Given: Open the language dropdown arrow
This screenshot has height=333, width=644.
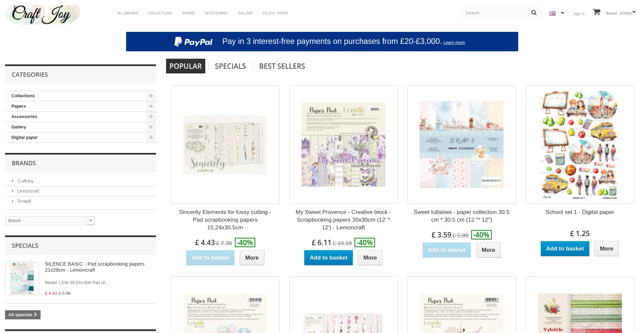Looking at the screenshot, I should pyautogui.click(x=562, y=13).
